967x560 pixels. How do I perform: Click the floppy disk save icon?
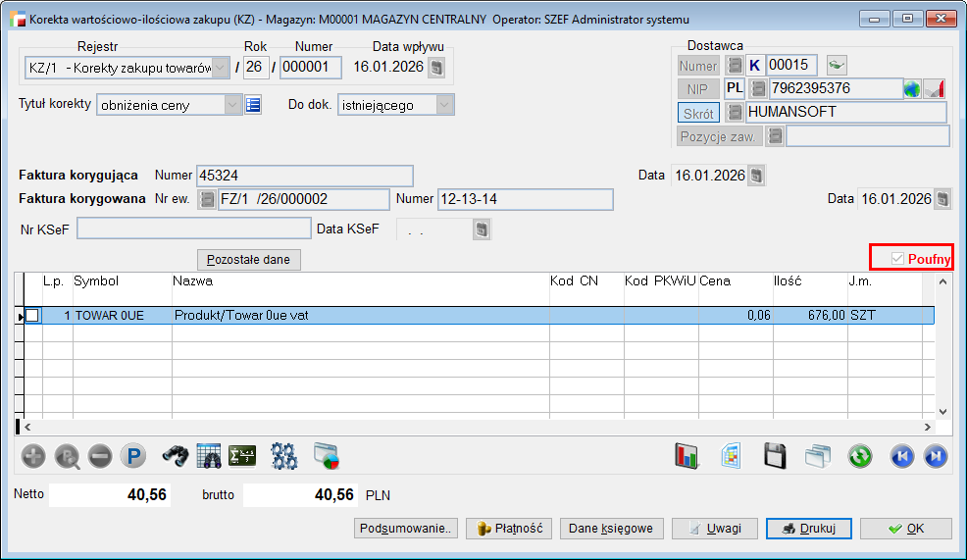click(x=776, y=455)
